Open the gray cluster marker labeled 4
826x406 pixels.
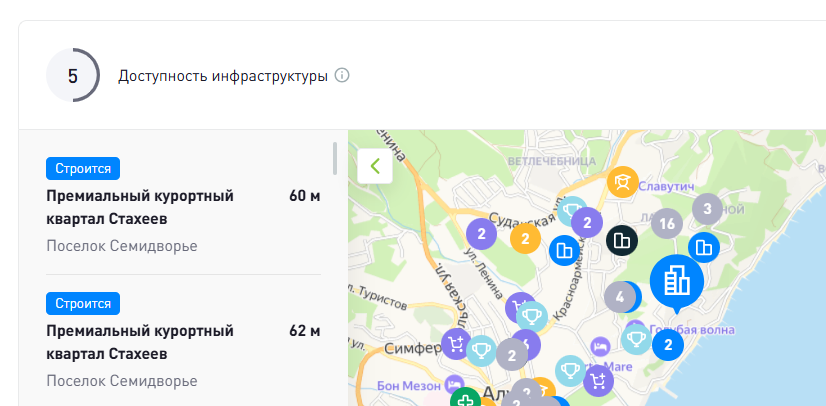[620, 297]
